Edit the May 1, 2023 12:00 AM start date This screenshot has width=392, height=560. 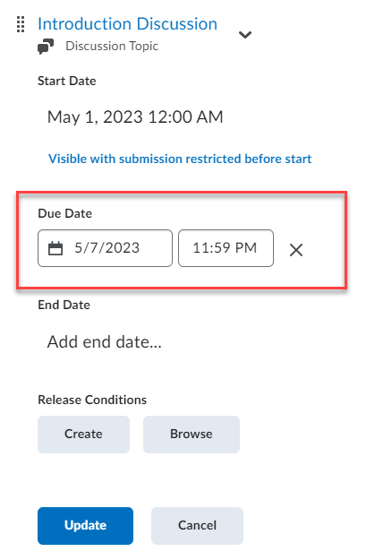click(135, 117)
